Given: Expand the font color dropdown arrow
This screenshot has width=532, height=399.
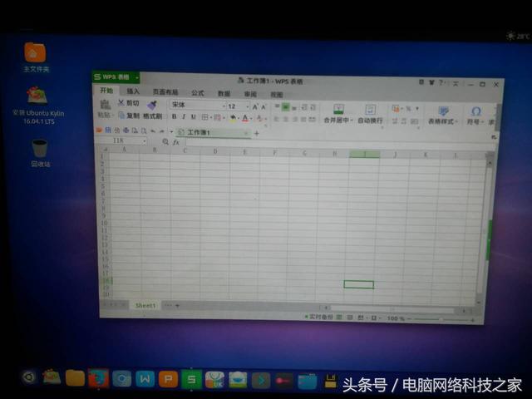Looking at the screenshot, I should coord(251,119).
